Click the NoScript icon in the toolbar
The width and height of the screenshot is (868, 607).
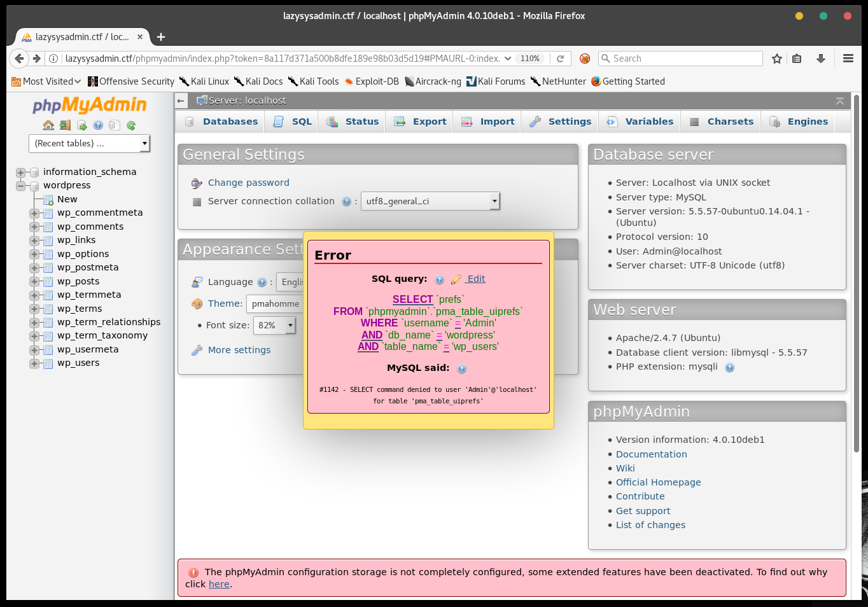[585, 59]
